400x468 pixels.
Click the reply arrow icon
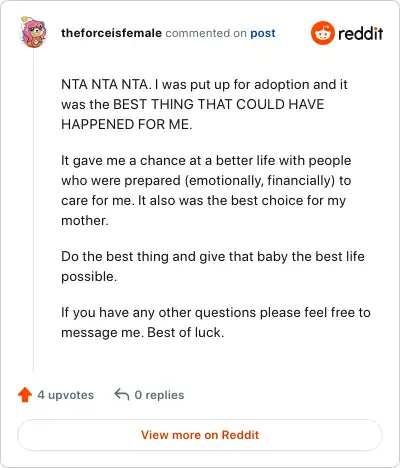[x=122, y=394]
